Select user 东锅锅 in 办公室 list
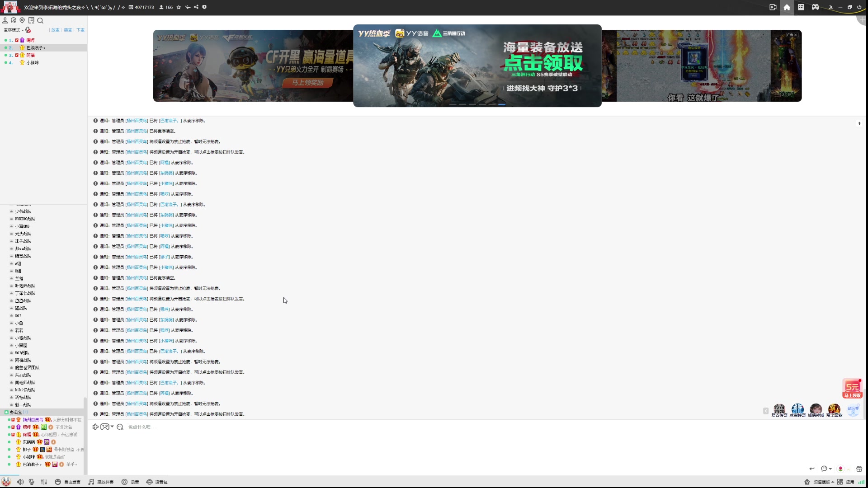The height and width of the screenshot is (488, 868). click(x=29, y=442)
